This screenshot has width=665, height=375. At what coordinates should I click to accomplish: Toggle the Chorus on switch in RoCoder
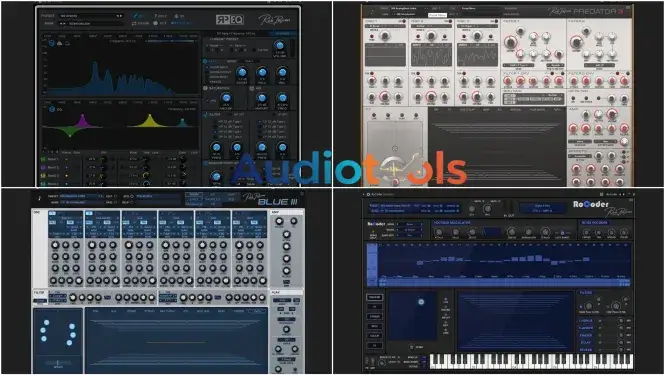point(600,321)
